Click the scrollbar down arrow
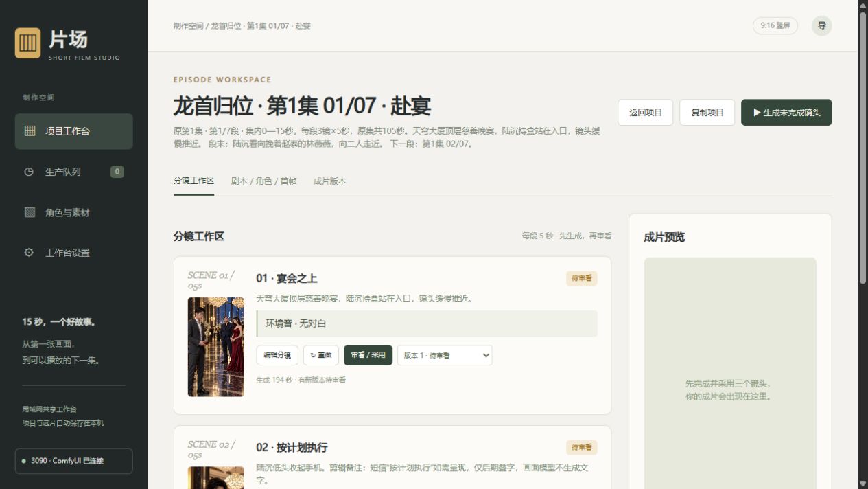 point(863,484)
